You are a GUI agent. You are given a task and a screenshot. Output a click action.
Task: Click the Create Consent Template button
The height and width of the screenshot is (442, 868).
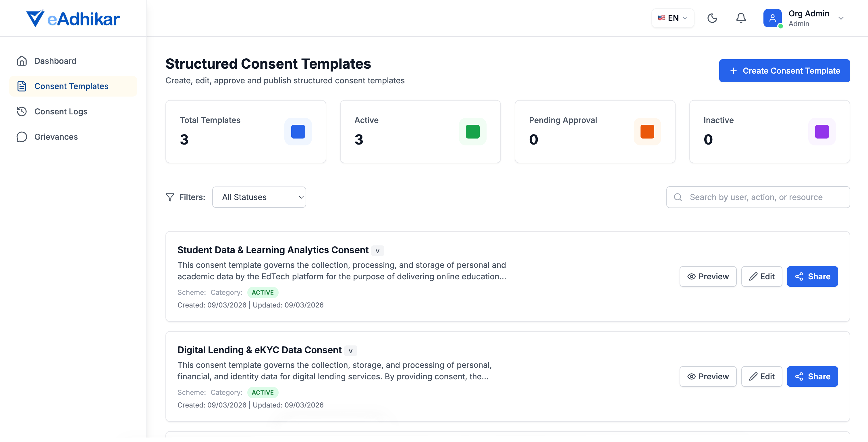[x=784, y=70]
